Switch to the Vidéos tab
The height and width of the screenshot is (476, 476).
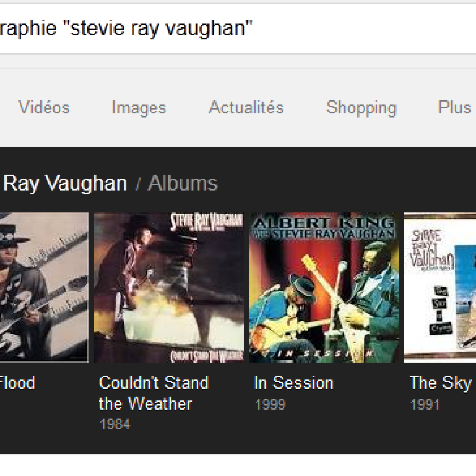(x=44, y=107)
